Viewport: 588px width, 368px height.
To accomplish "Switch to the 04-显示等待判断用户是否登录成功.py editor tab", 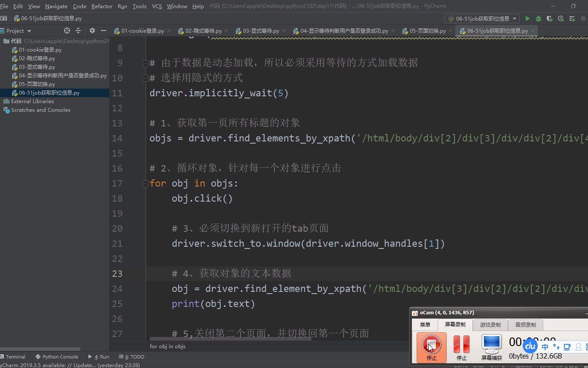I will (x=344, y=31).
